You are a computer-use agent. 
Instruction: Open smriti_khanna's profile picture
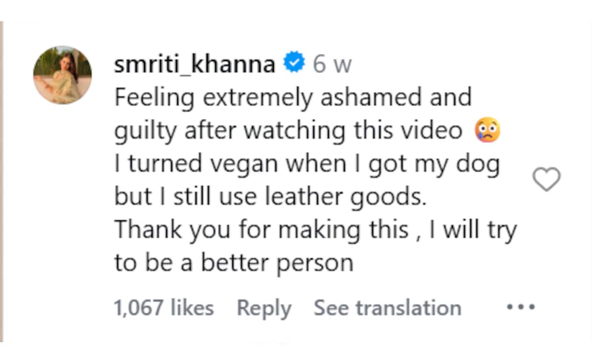(x=63, y=75)
